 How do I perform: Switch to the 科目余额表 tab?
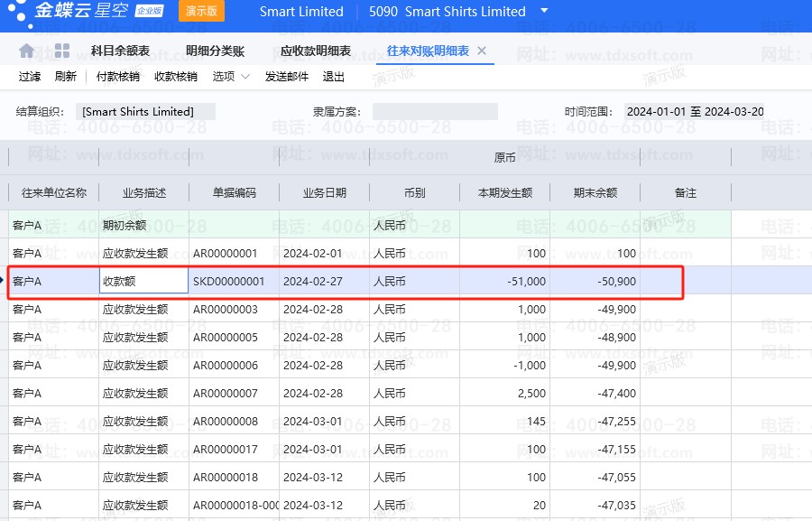120,51
